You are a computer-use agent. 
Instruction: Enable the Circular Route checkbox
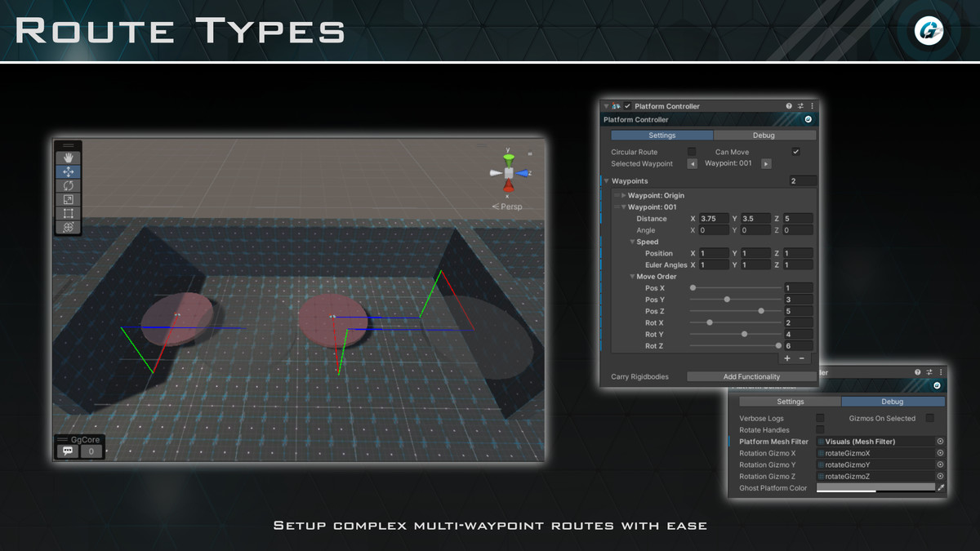point(692,152)
